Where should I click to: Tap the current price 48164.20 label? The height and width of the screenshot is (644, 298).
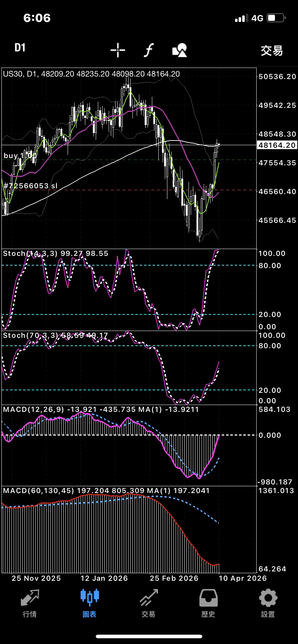point(277,145)
